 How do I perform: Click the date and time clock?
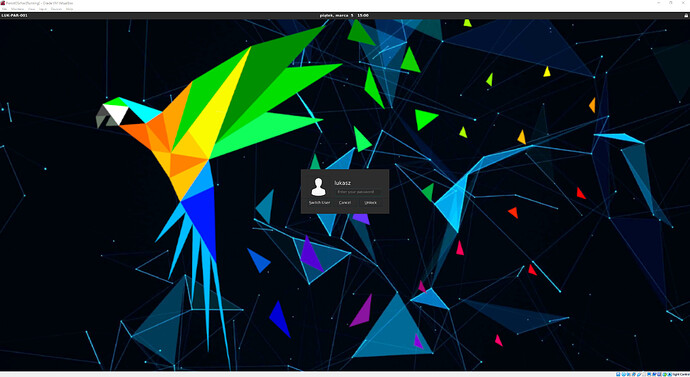coord(344,15)
